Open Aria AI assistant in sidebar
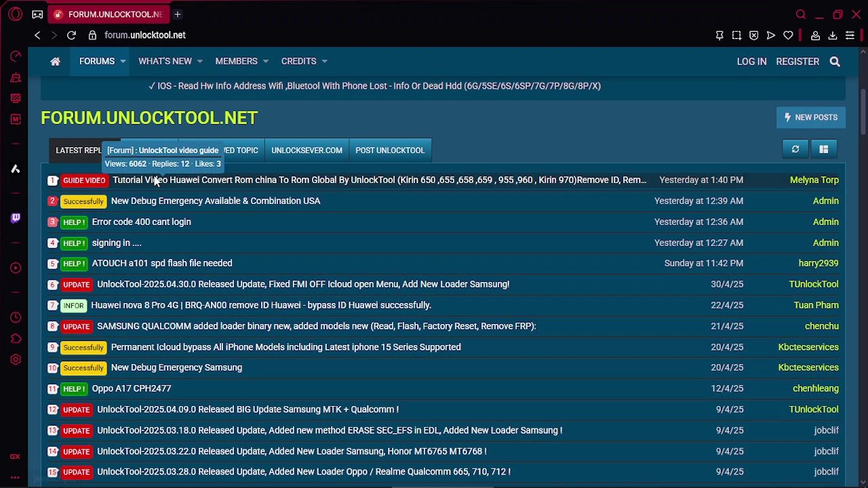This screenshot has height=488, width=868. pos(15,169)
